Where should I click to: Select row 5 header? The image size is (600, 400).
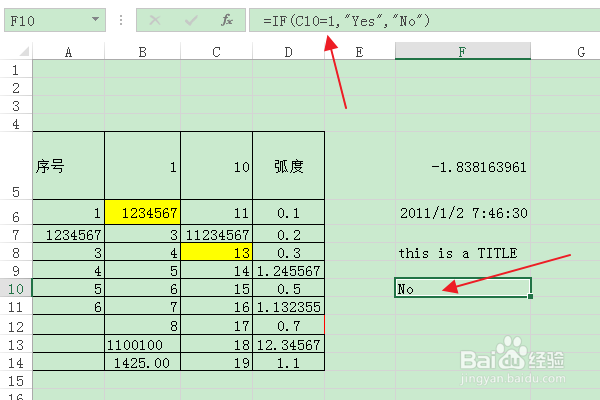tap(16, 166)
